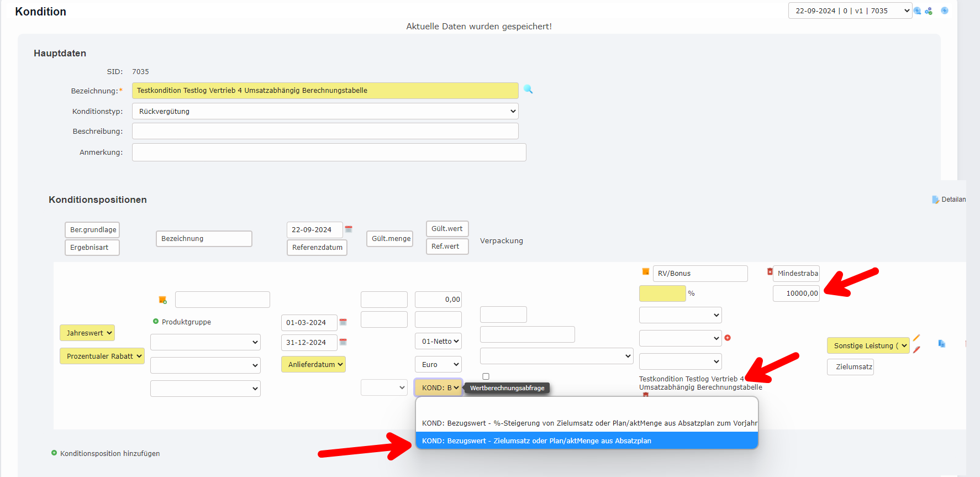Click the Bezeichnung filter field in positions header
The width and height of the screenshot is (980, 477).
[204, 238]
